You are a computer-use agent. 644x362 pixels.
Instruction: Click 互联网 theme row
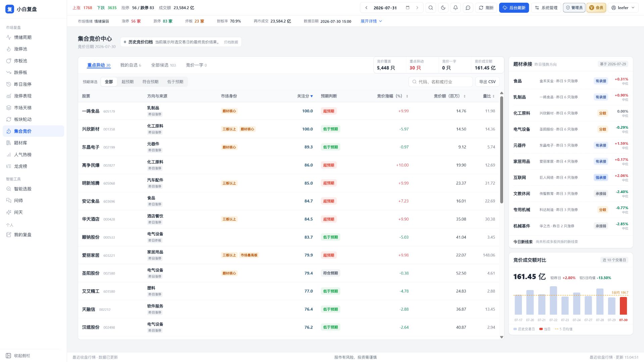coord(571,178)
